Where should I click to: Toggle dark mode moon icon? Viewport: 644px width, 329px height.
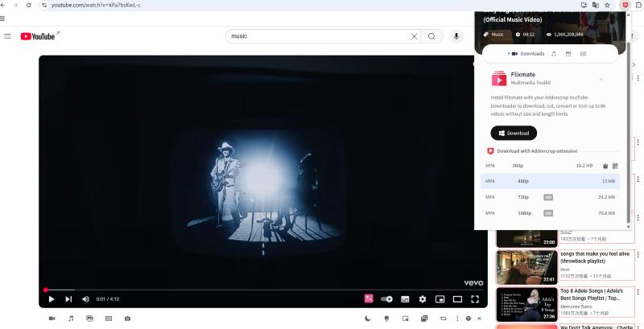pos(368,319)
